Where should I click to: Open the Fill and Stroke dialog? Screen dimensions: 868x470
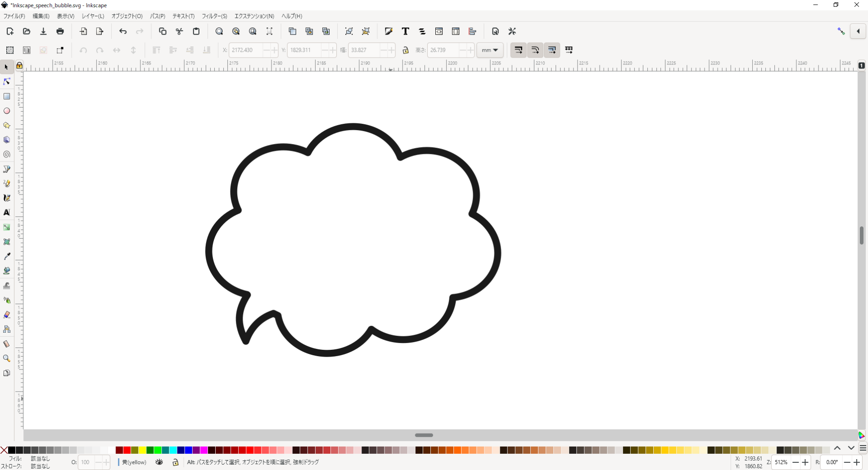[x=389, y=31]
